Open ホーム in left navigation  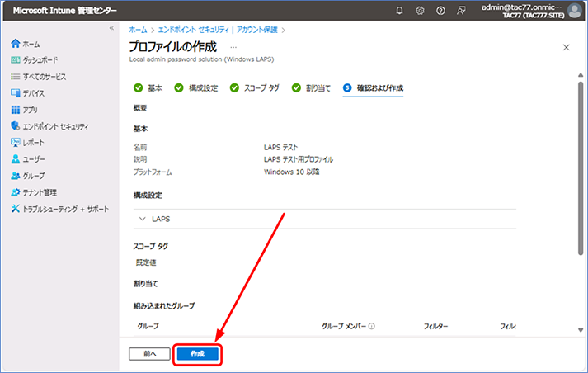click(x=31, y=44)
